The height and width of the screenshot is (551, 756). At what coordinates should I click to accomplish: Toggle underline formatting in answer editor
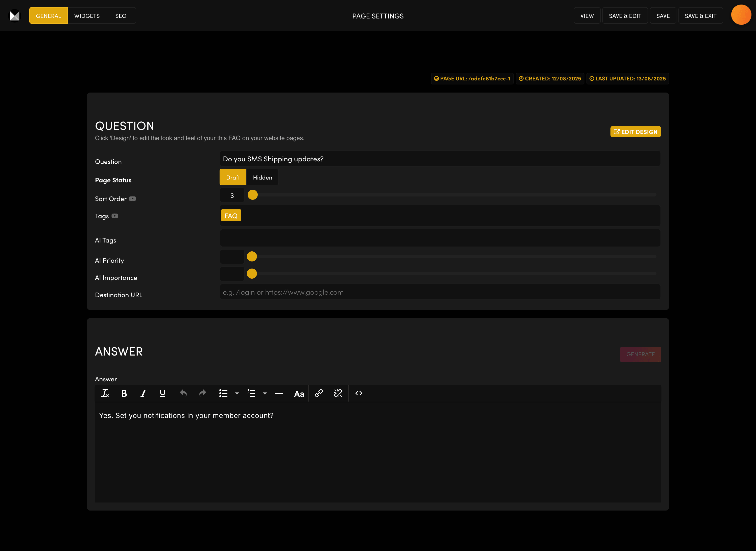point(163,393)
